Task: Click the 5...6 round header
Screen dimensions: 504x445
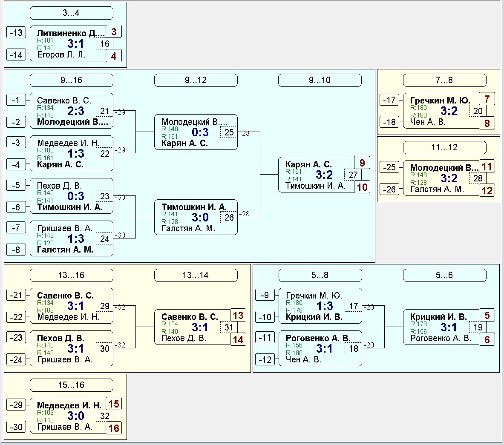Action: (x=444, y=275)
